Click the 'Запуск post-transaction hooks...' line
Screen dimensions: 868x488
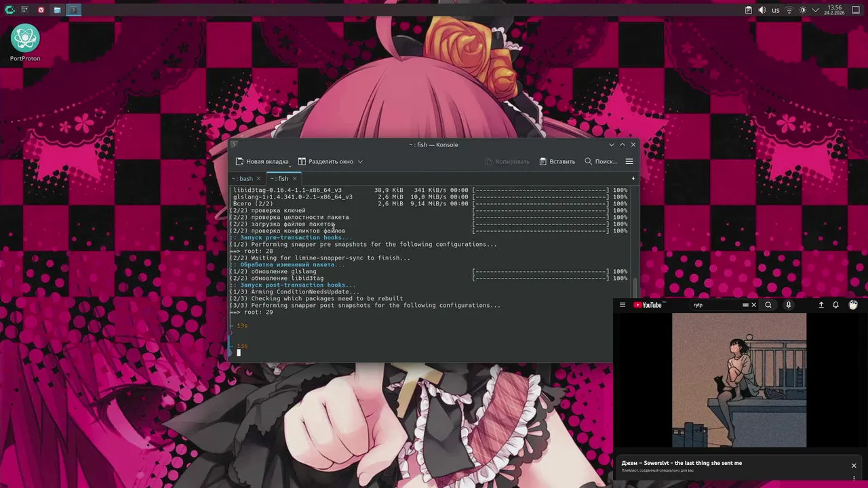pos(293,285)
